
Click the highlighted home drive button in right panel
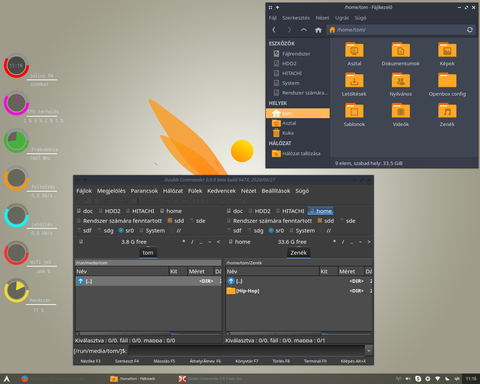click(321, 211)
